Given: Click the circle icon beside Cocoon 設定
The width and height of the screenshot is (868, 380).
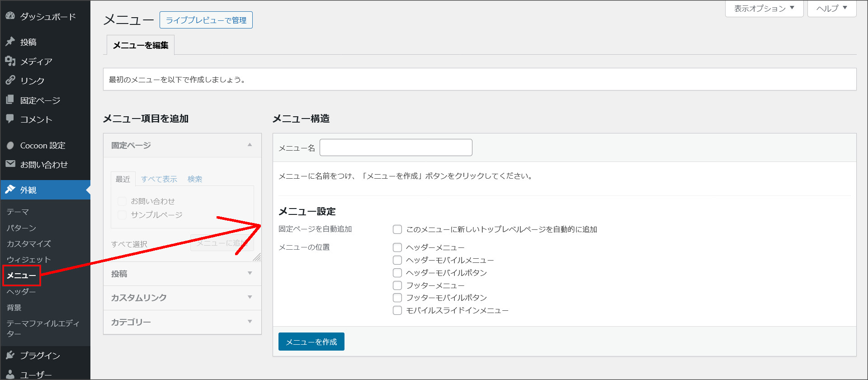Looking at the screenshot, I should pos(10,145).
